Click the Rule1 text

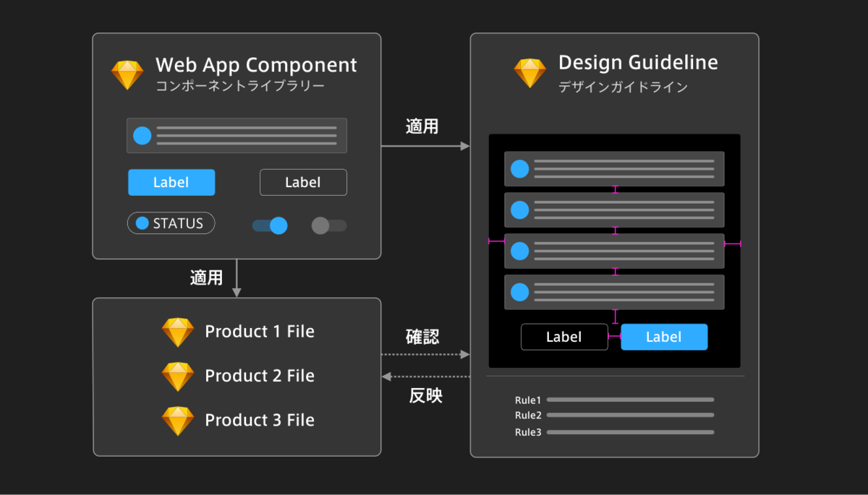click(x=528, y=400)
